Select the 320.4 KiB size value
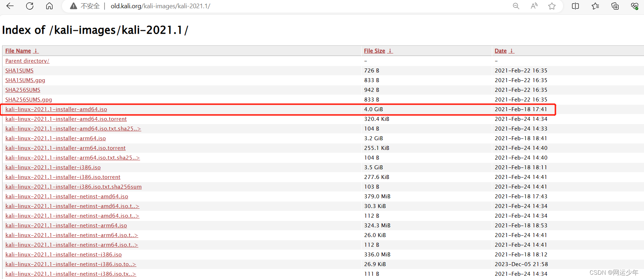This screenshot has width=644, height=279. [377, 119]
